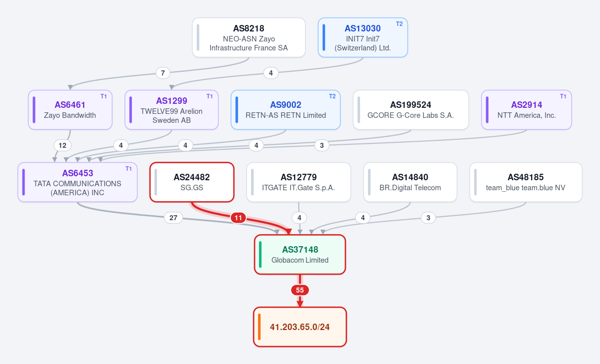Click the 7 edge label below AS8218
The height and width of the screenshot is (364, 600).
point(162,73)
